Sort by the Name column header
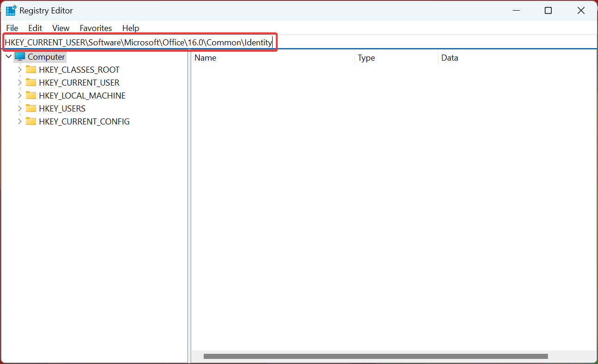 coord(273,58)
